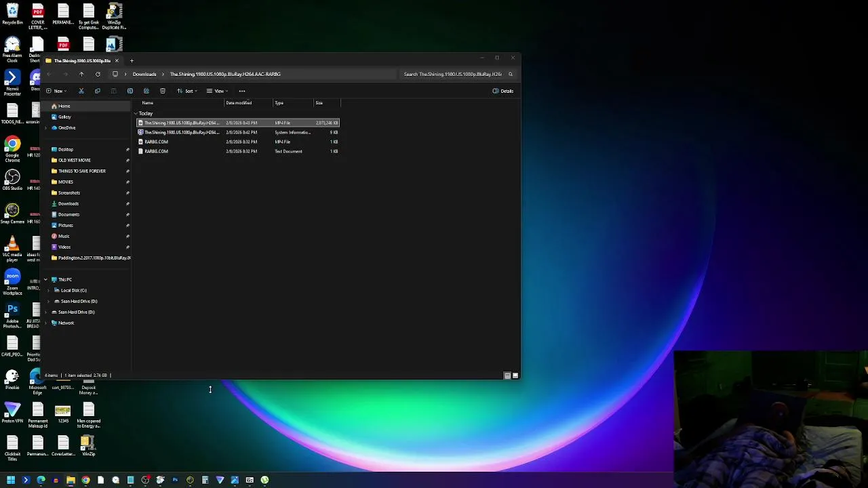868x488 pixels.
Task: Click the Copy icon in Explorer toolbar
Action: pos(97,91)
